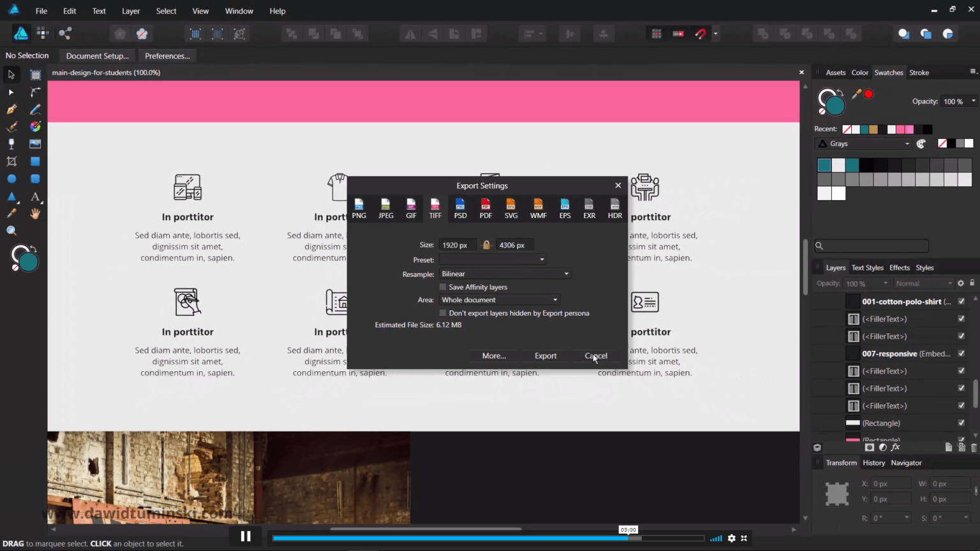Open the layer blend mode Normal dropdown
Image resolution: width=980 pixels, height=551 pixels.
923,284
